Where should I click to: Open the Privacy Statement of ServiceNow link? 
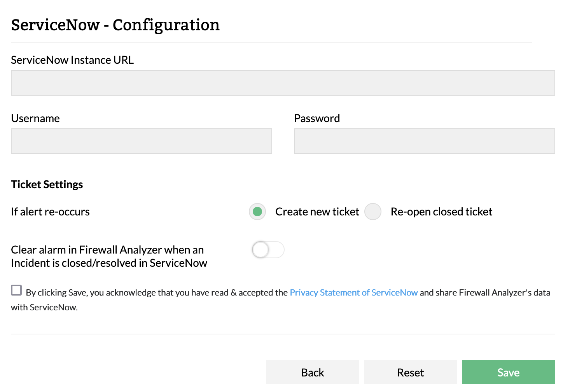pyautogui.click(x=353, y=292)
